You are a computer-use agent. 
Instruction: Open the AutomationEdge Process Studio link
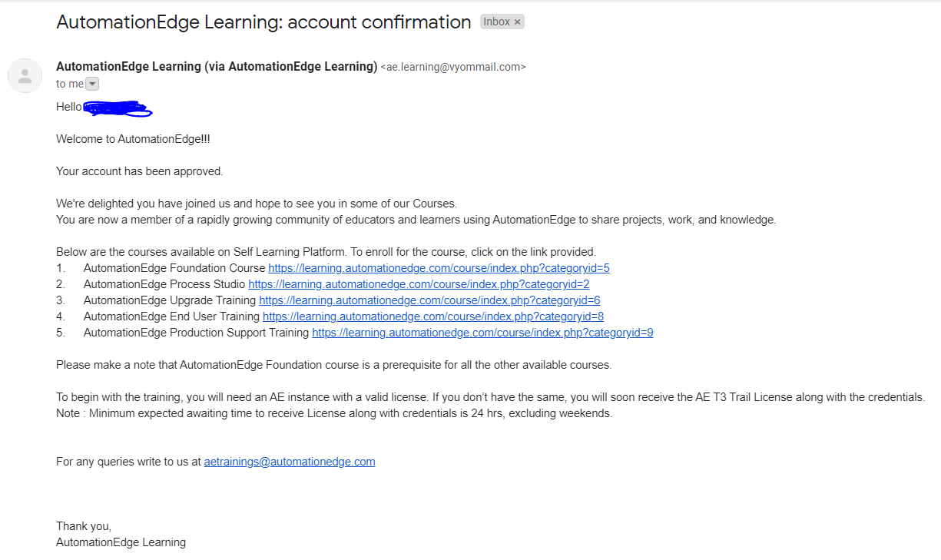tap(419, 284)
